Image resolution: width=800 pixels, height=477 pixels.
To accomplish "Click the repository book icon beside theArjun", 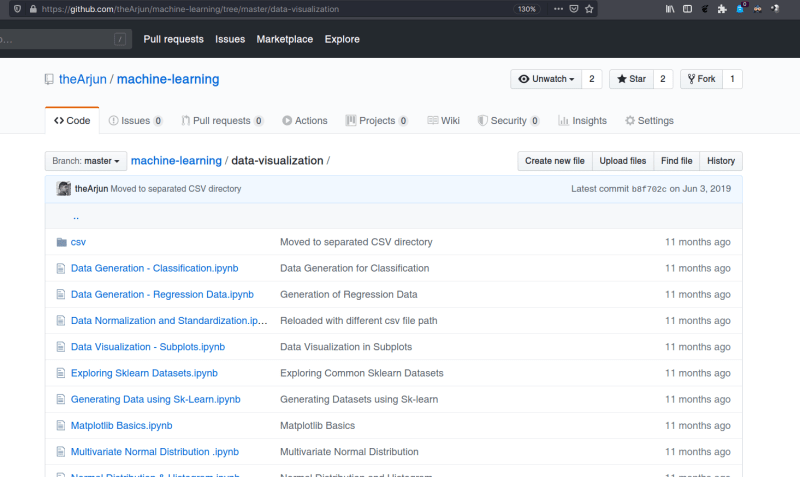I will click(49, 79).
